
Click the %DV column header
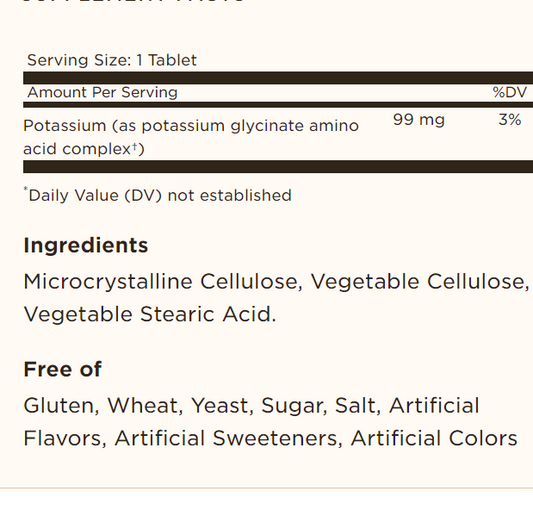coord(510,92)
